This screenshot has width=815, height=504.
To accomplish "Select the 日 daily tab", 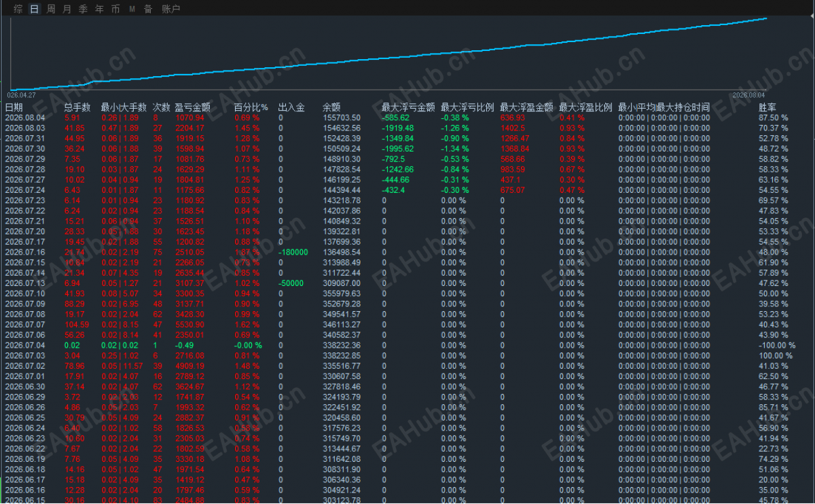I will pos(34,9).
